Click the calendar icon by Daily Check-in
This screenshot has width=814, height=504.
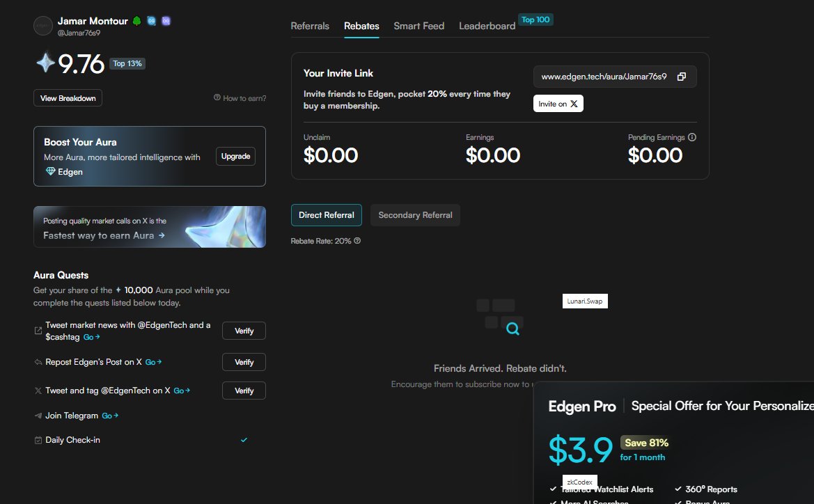pos(38,440)
